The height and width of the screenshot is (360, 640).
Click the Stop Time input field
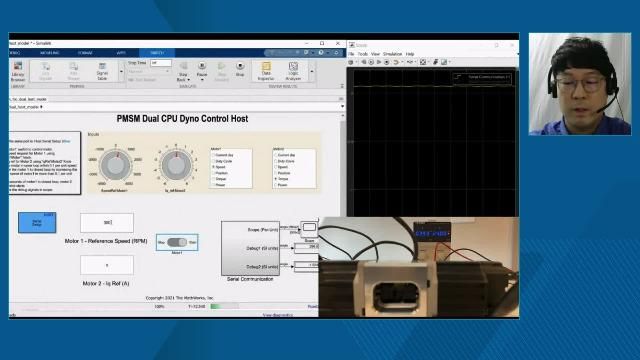coord(161,63)
